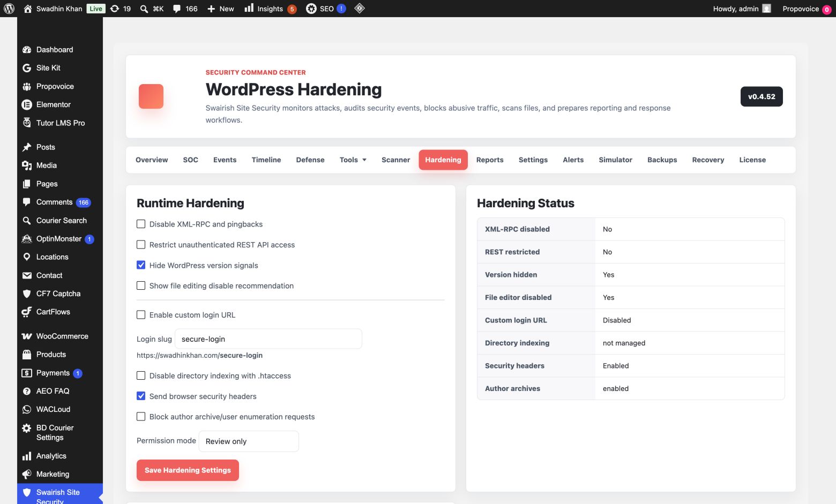The width and height of the screenshot is (836, 504).
Task: Click the Login slug input field
Action: pyautogui.click(x=268, y=339)
